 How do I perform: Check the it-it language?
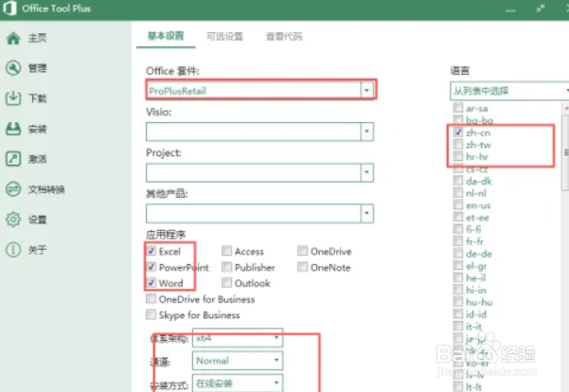(458, 326)
